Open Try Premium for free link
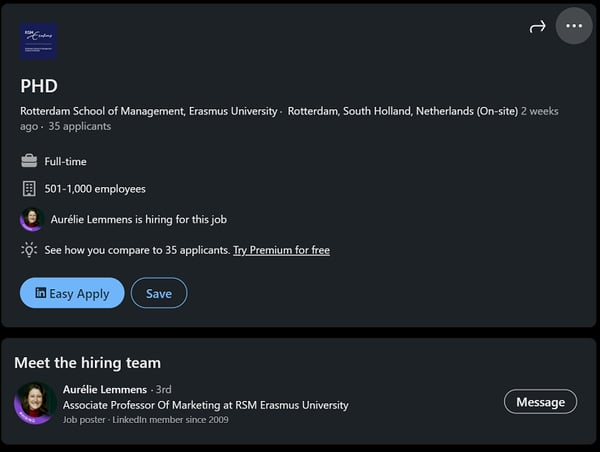This screenshot has height=452, width=600. 281,250
